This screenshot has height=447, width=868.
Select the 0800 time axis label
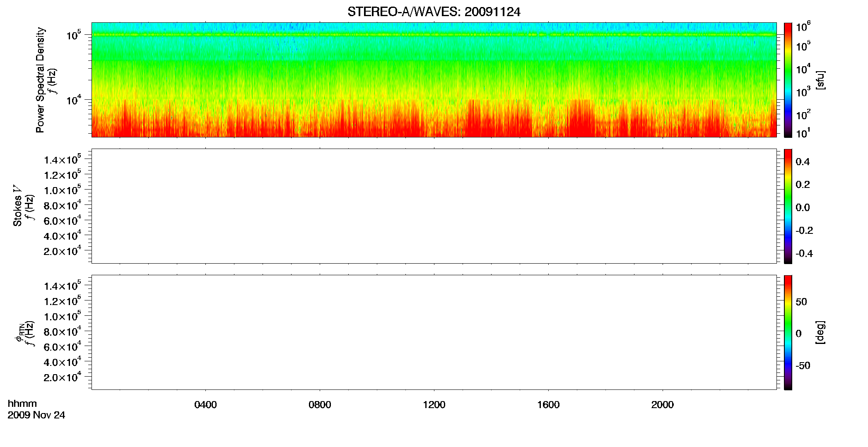tap(320, 405)
